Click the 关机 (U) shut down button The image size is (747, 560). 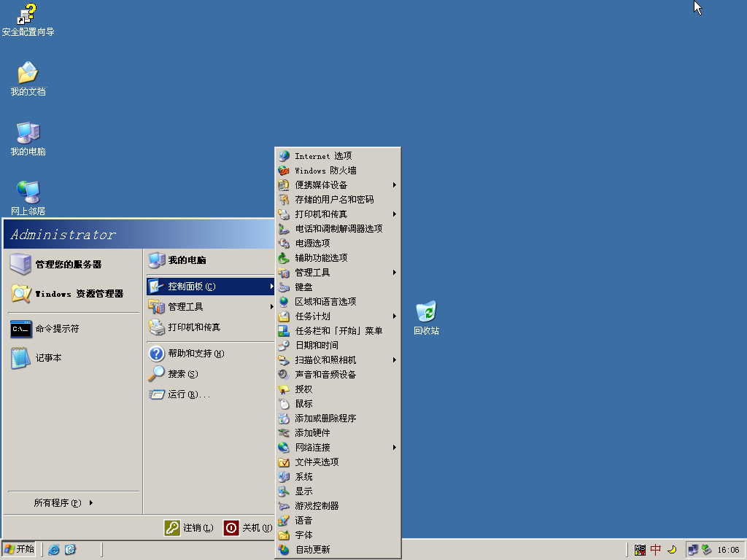248,528
